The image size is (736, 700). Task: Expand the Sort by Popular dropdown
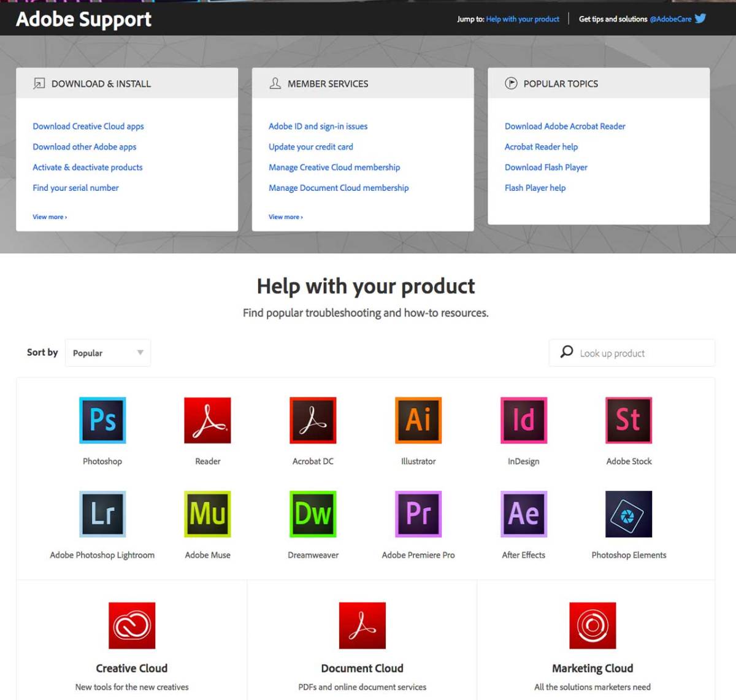coord(108,353)
